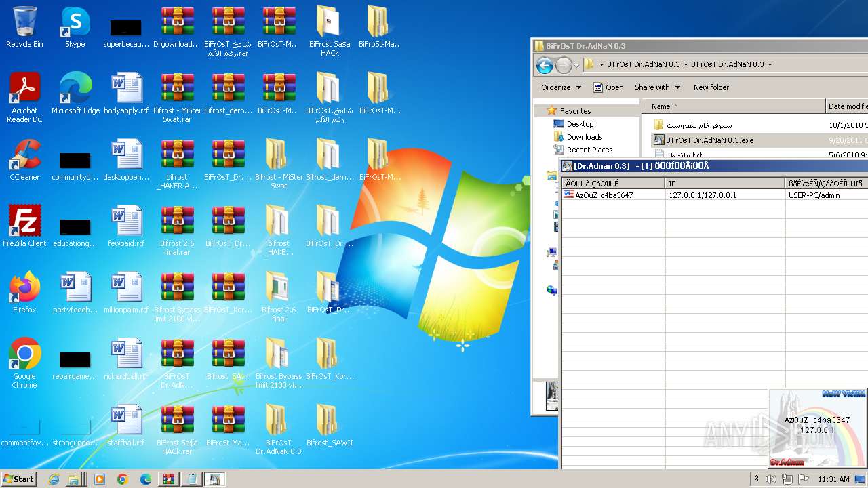Click the new victim notification popup

click(x=818, y=428)
